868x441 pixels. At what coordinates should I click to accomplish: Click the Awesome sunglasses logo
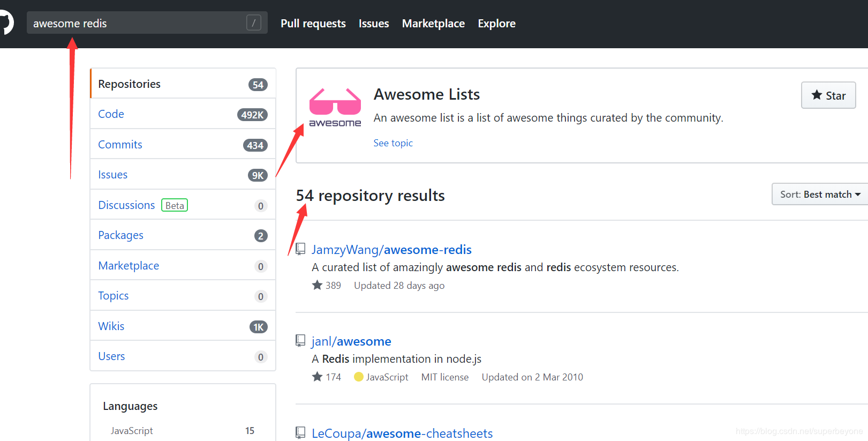pos(335,107)
